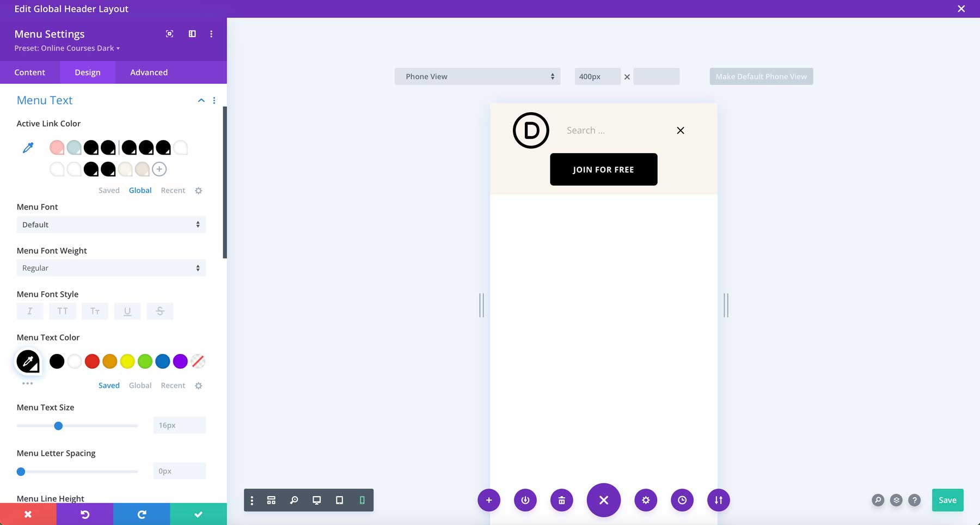This screenshot has width=980, height=525.
Task: Open the Menu Font Weight dropdown
Action: coord(111,268)
